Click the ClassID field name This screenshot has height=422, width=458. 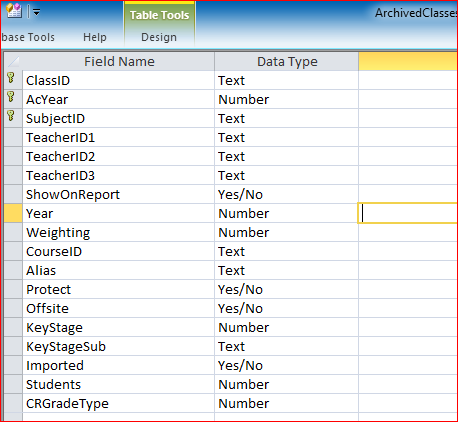tap(48, 81)
